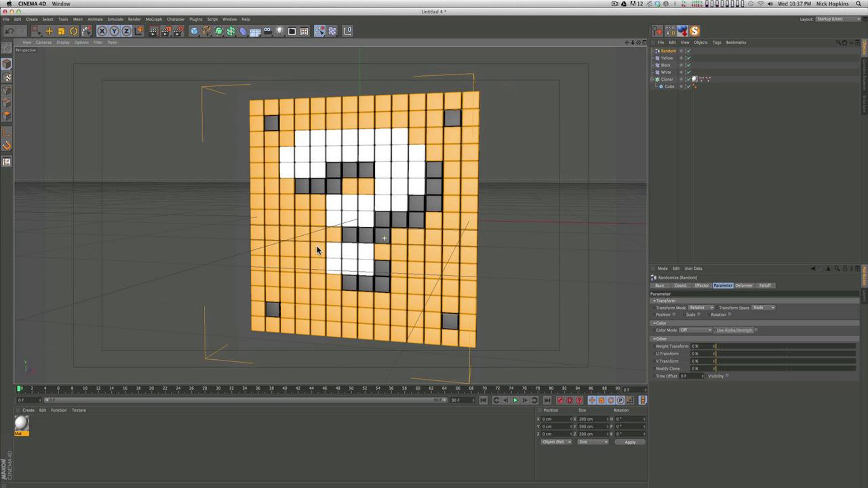
Task: Toggle the X axis lock icon
Action: [x=102, y=31]
